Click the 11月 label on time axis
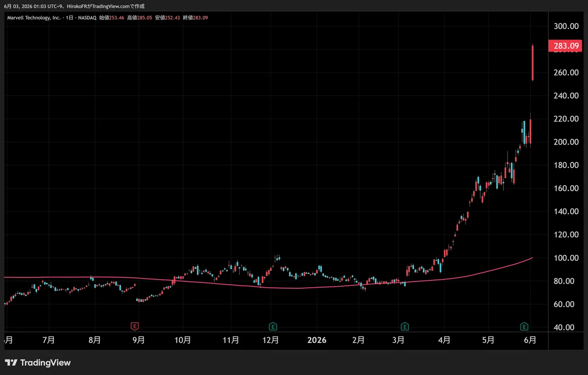Image resolution: width=588 pixels, height=375 pixels. click(231, 340)
